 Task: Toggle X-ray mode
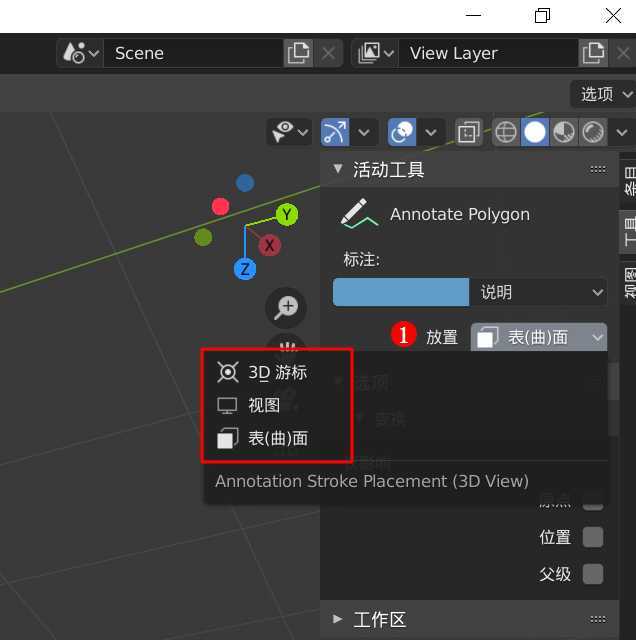tap(468, 132)
